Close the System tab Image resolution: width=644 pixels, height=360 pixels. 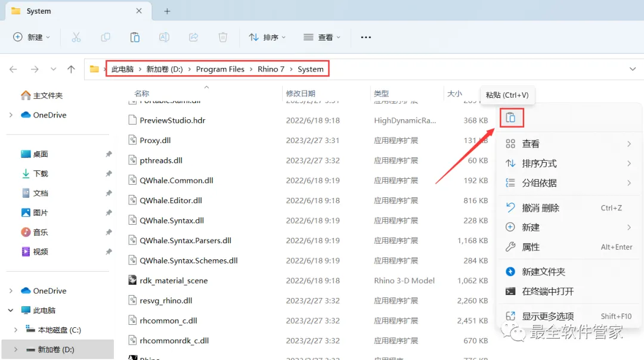point(139,11)
